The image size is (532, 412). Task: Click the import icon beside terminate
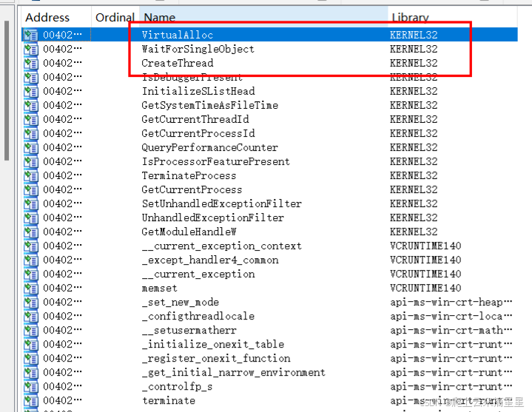click(30, 401)
